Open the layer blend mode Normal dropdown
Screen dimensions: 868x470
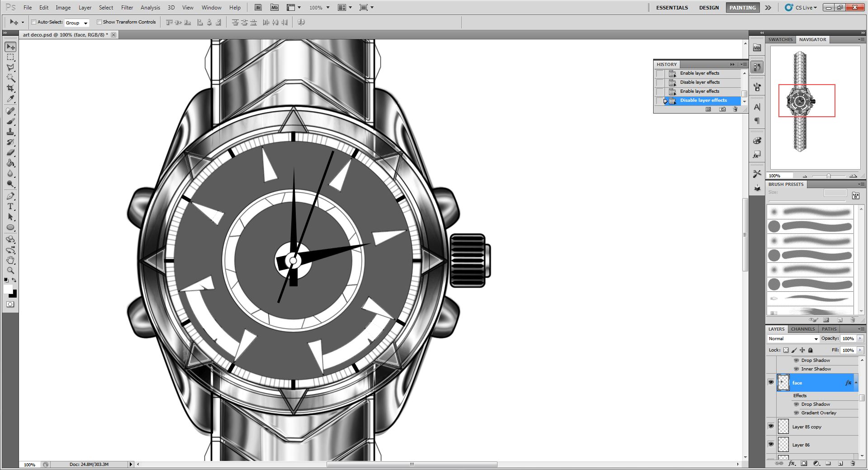[793, 339]
